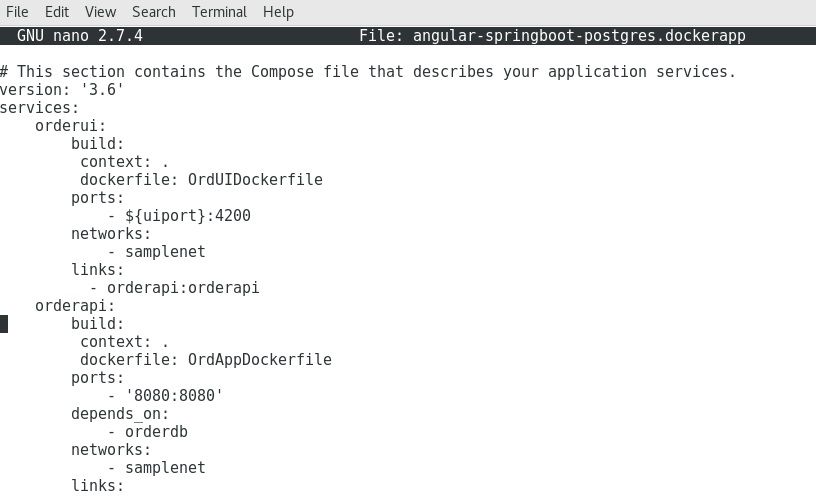Open the Terminal menu
Image resolution: width=816 pixels, height=504 pixels.
[219, 12]
